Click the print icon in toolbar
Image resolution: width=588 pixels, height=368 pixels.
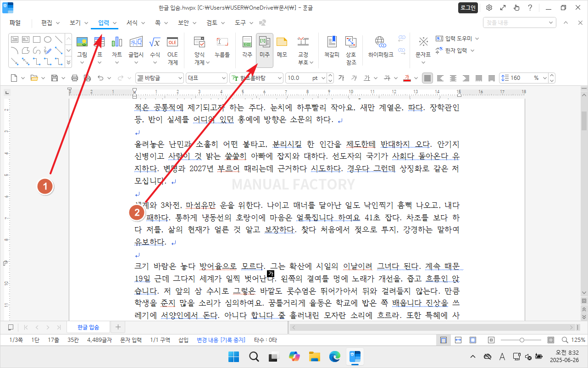pos(75,78)
